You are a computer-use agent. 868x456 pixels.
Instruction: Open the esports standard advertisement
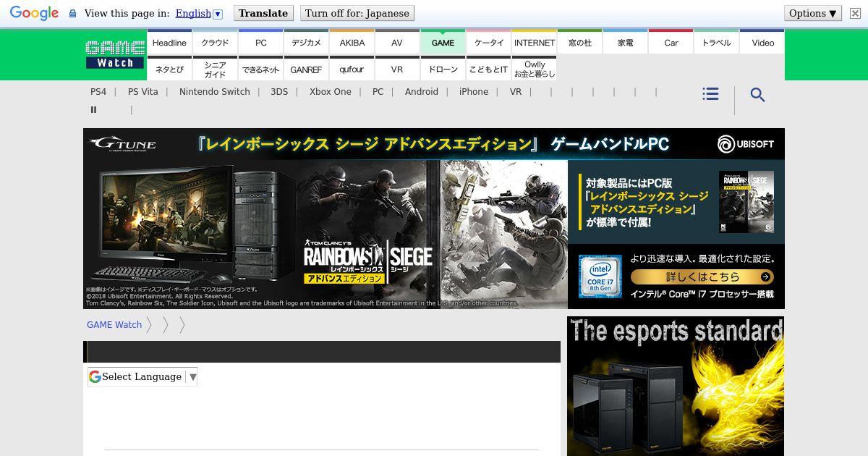click(675, 386)
